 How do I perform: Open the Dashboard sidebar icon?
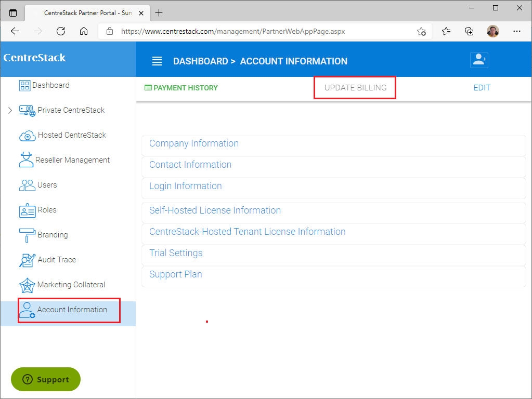(x=24, y=85)
